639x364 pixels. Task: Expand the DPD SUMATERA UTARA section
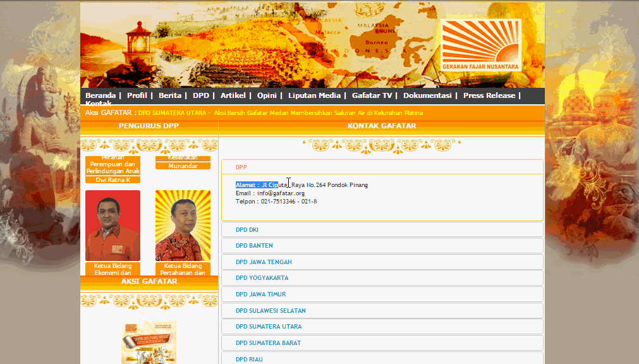[382, 326]
